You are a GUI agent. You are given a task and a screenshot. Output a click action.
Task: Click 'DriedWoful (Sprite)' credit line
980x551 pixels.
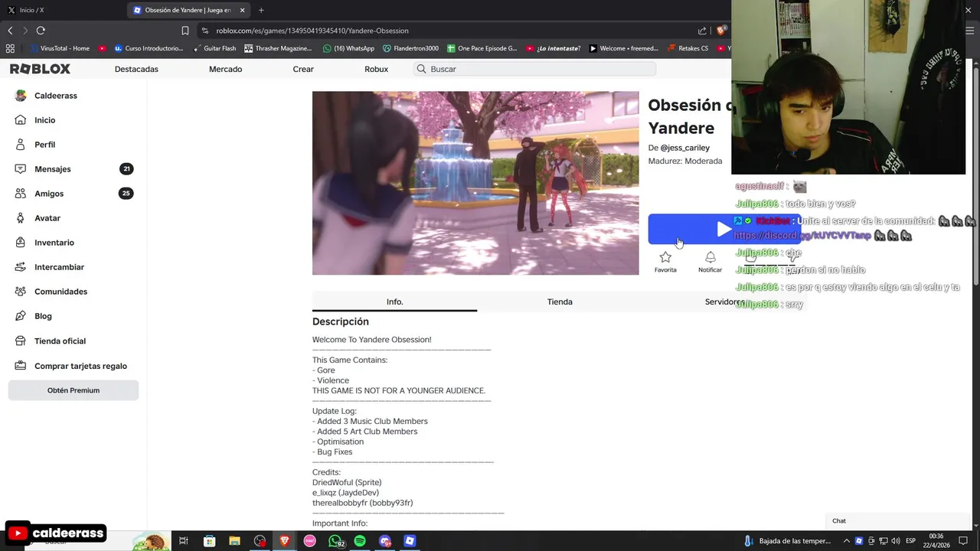pos(347,483)
